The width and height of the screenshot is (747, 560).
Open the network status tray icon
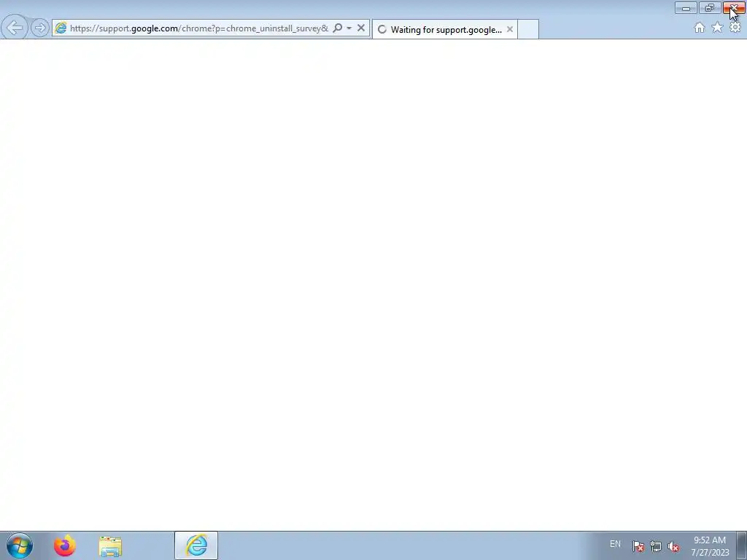[656, 546]
